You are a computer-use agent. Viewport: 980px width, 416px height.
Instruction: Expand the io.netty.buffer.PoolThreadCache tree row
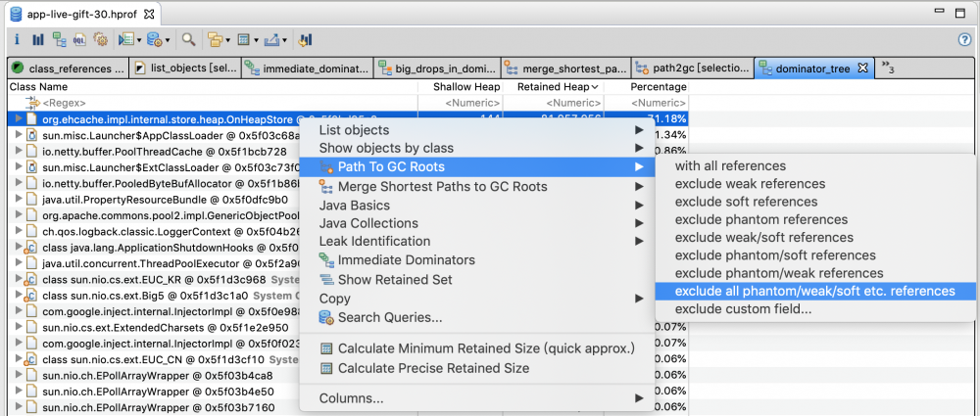tap(19, 152)
